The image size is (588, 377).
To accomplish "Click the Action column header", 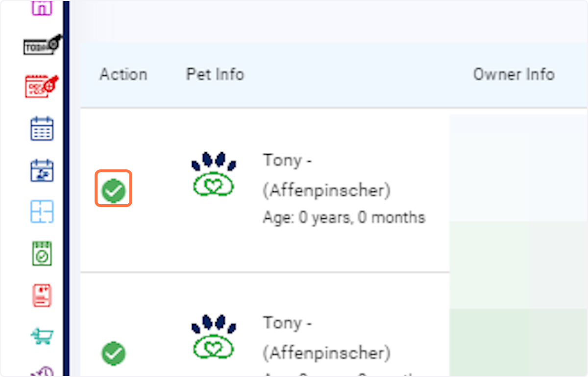I will pyautogui.click(x=123, y=74).
